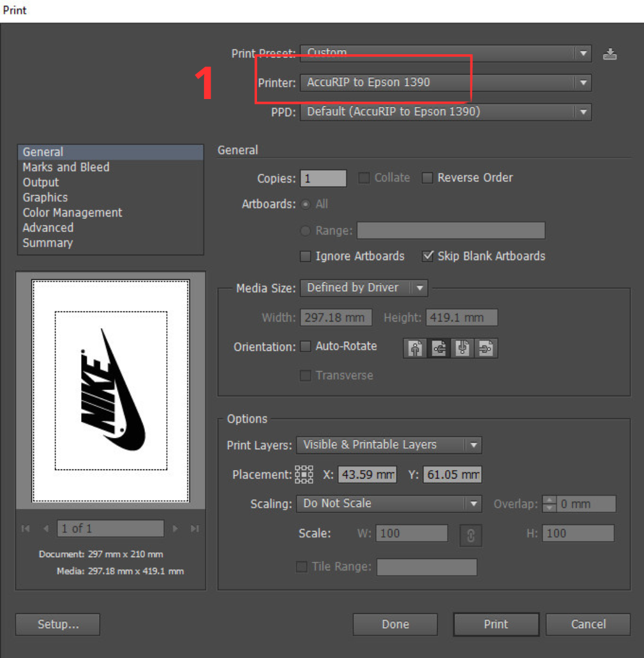The height and width of the screenshot is (658, 644).
Task: Click the scale H field
Action: [578, 533]
